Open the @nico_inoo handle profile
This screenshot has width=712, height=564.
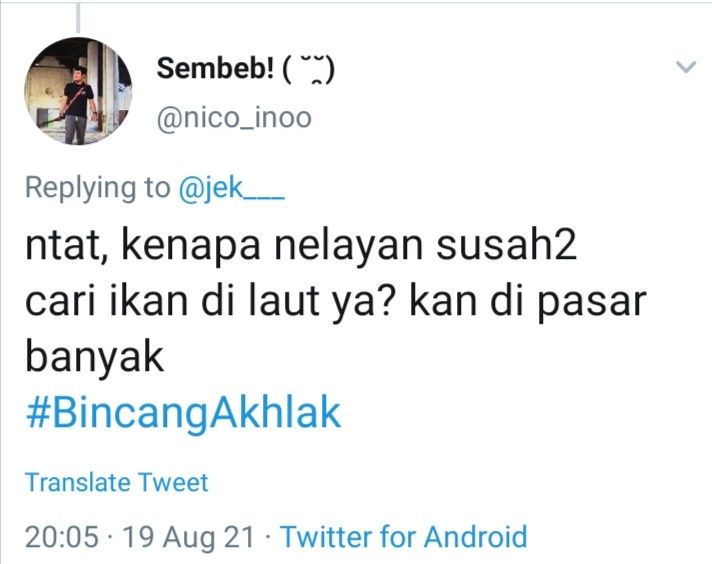pos(233,118)
